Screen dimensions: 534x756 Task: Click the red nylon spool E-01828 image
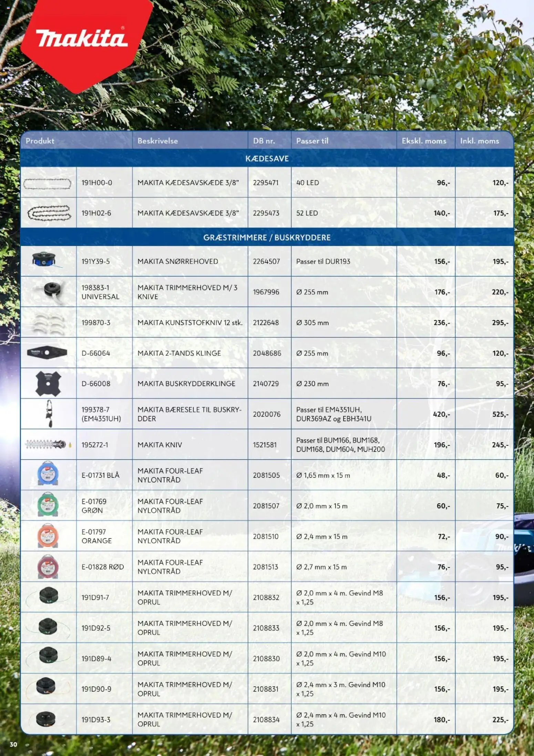coord(48,566)
